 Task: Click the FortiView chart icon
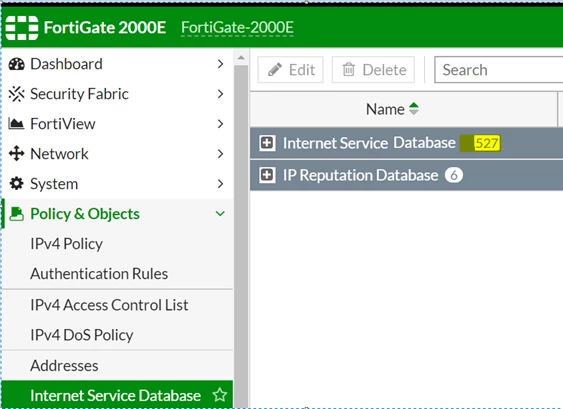point(16,124)
